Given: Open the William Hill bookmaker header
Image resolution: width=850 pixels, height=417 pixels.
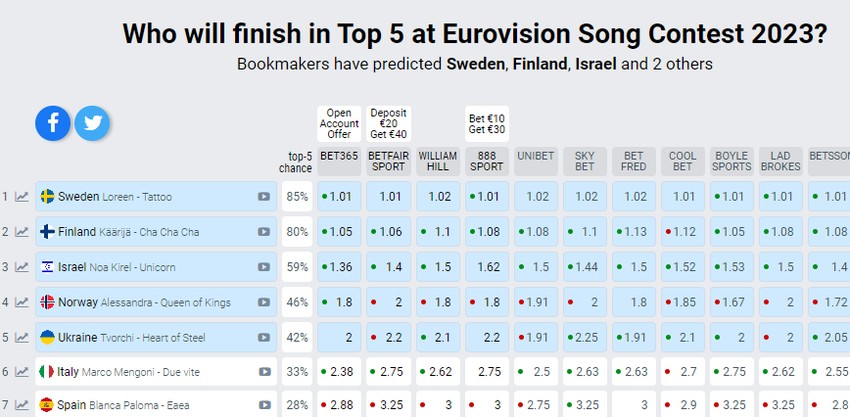Looking at the screenshot, I should (437, 162).
